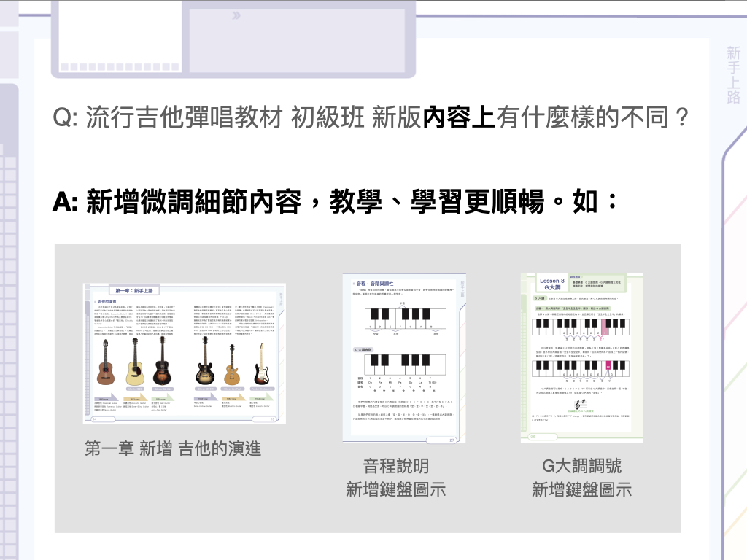Open the 音程、音階與調性 page thumbnail

click(x=403, y=357)
